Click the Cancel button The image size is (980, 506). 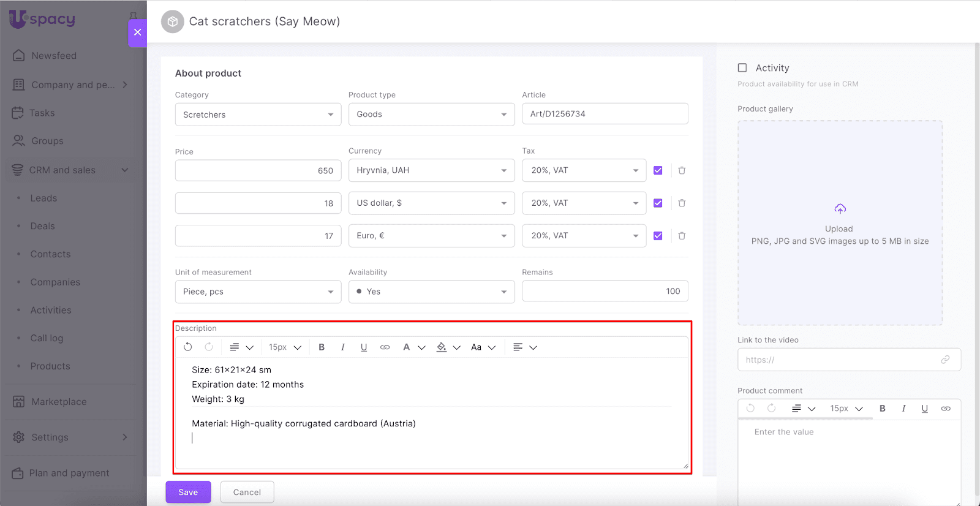point(247,492)
